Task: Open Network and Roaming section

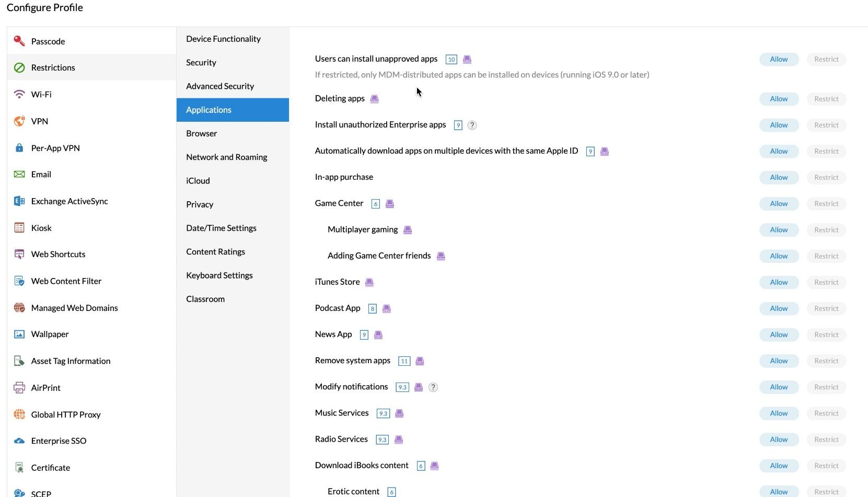Action: pyautogui.click(x=233, y=157)
